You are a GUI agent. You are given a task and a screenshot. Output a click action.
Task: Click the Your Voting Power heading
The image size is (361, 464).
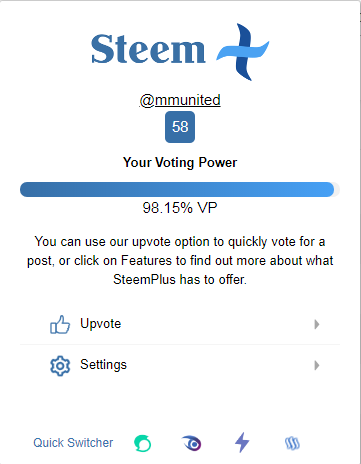tap(180, 162)
